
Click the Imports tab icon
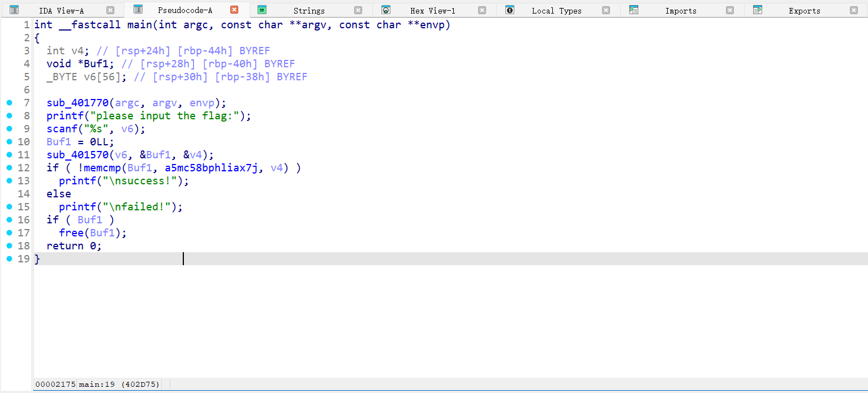tap(634, 10)
